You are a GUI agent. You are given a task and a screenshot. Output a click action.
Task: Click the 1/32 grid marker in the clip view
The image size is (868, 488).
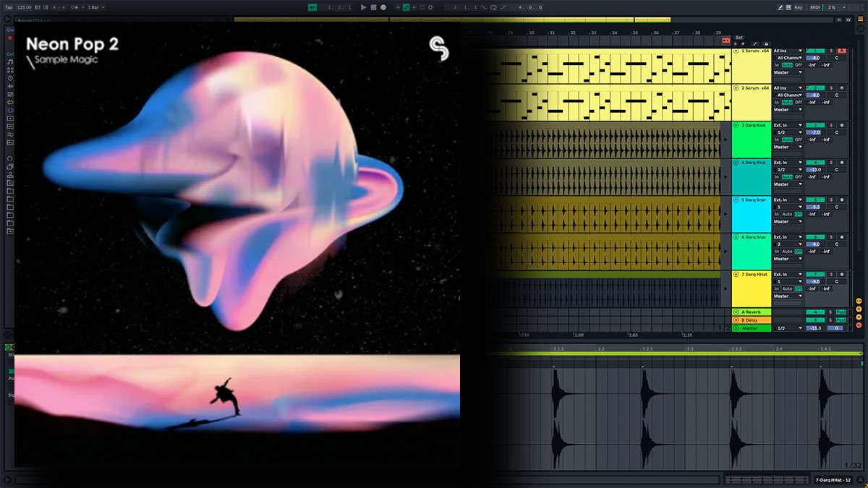click(x=854, y=465)
